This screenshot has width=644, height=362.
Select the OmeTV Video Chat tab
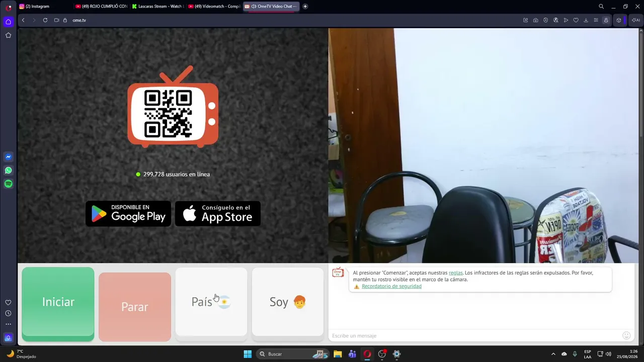tap(271, 7)
